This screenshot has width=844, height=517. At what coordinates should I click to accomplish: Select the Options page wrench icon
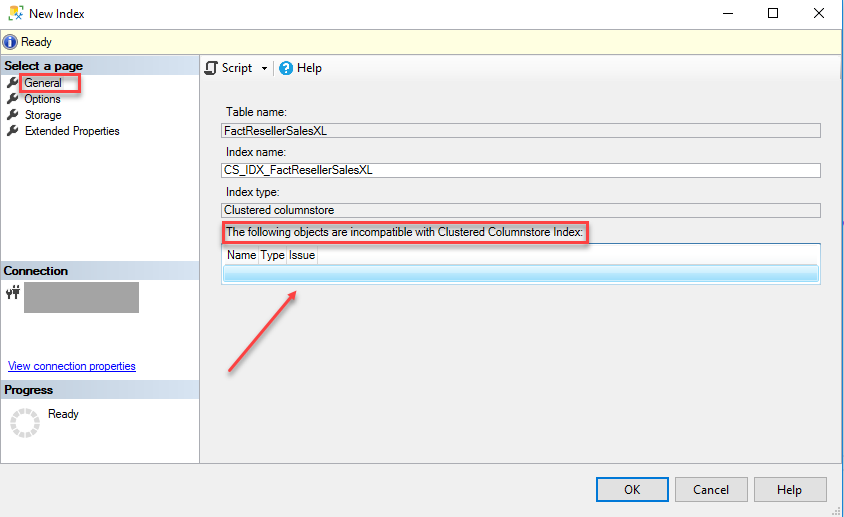12,99
